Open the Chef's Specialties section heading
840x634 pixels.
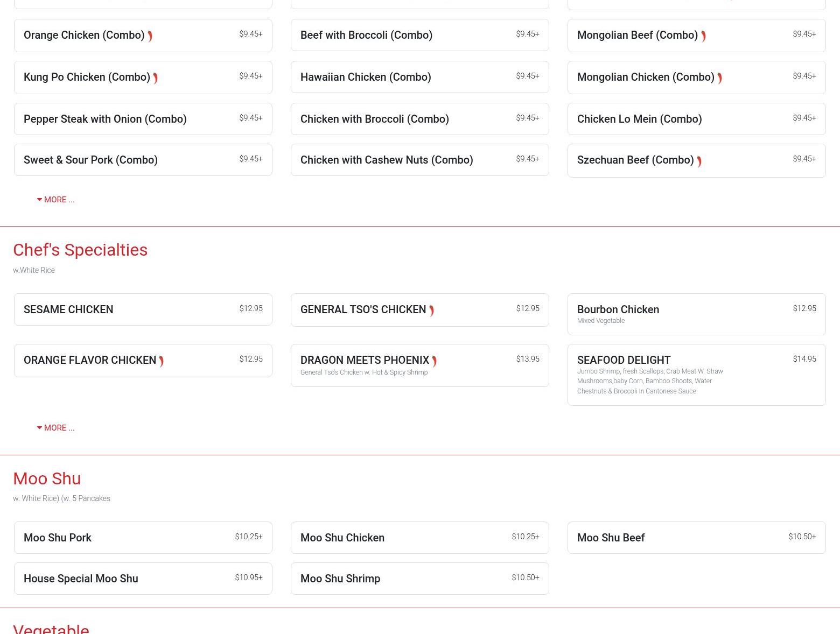pyautogui.click(x=80, y=250)
